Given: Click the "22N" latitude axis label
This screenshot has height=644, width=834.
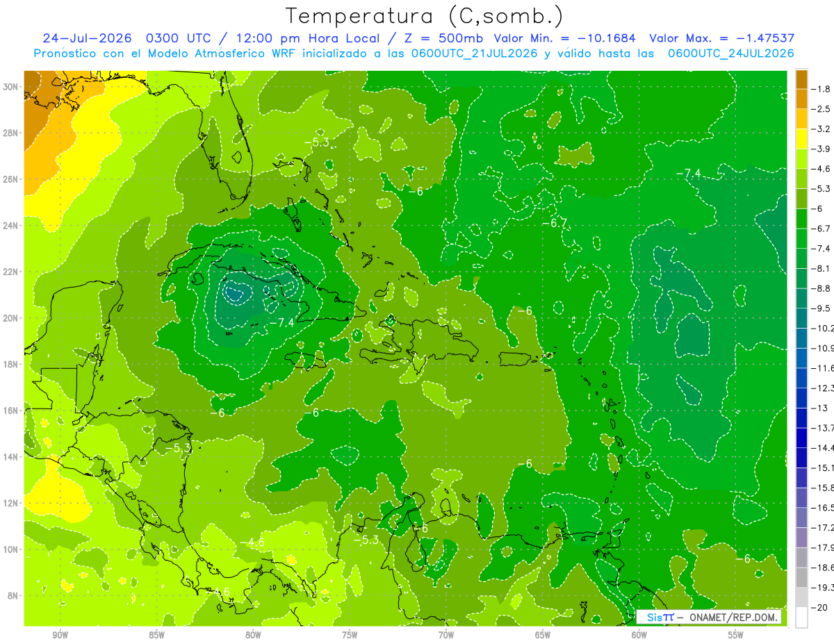Looking at the screenshot, I should 11,272.
